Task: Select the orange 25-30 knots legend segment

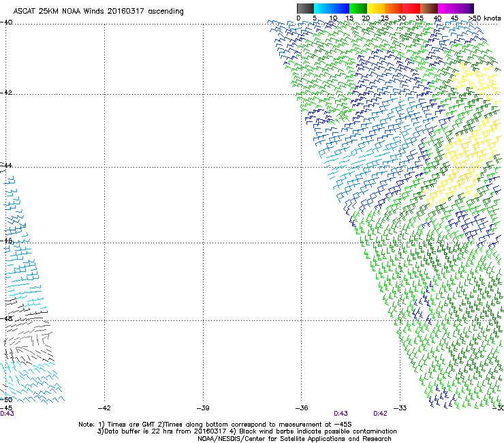Action: [x=394, y=8]
